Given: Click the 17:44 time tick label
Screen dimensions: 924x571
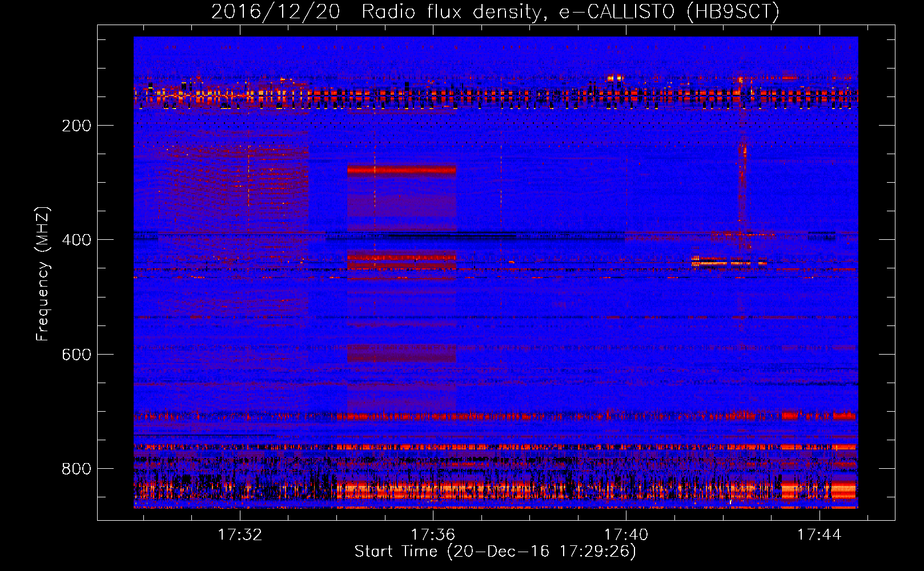Looking at the screenshot, I should [x=819, y=534].
